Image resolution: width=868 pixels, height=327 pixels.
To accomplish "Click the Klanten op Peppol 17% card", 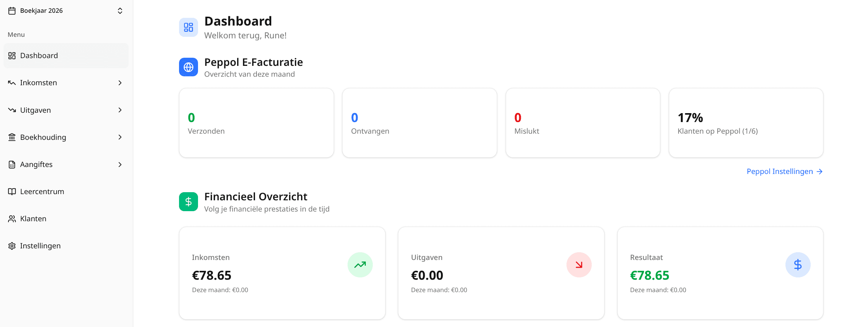I will tap(746, 123).
